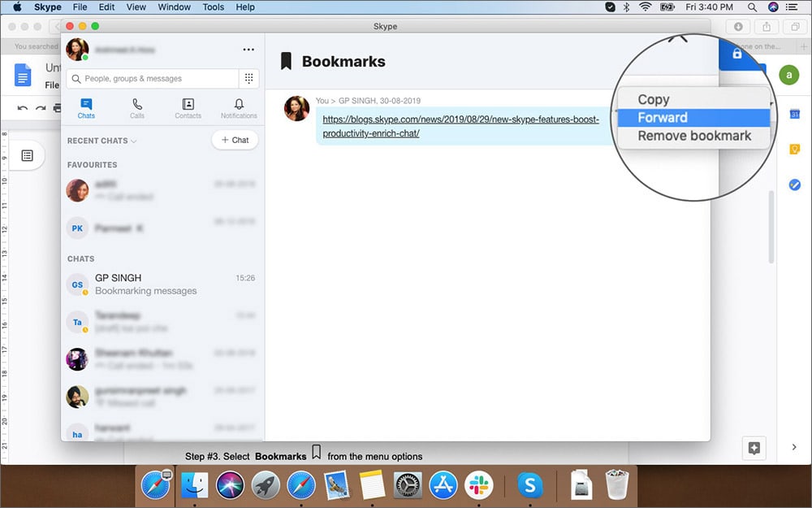Check Spotlight search in the menu bar
The width and height of the screenshot is (812, 508).
pos(752,7)
